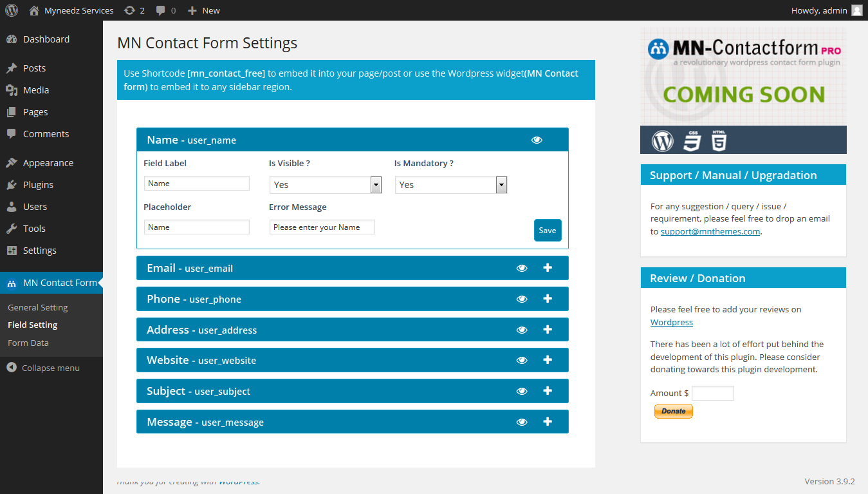
Task: Click the Comments bubble icon in sidebar
Action: (x=12, y=134)
